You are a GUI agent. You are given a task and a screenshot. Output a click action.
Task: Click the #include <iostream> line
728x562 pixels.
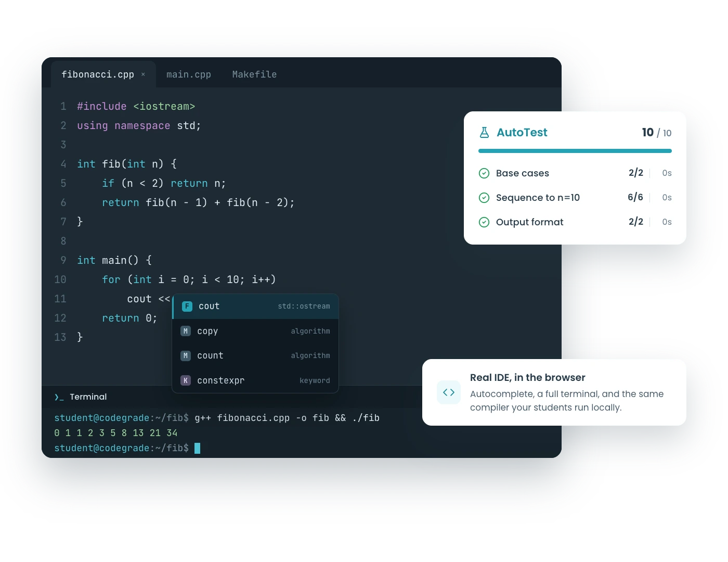point(136,106)
